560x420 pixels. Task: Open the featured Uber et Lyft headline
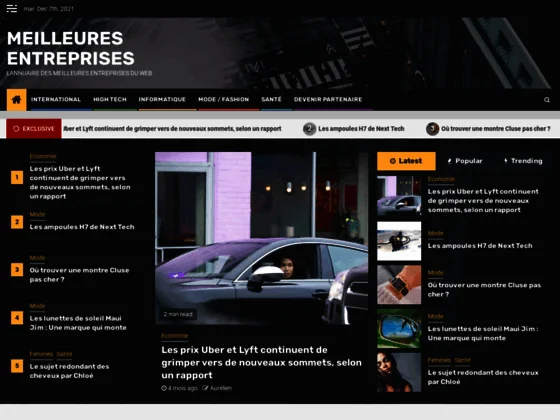(x=261, y=362)
